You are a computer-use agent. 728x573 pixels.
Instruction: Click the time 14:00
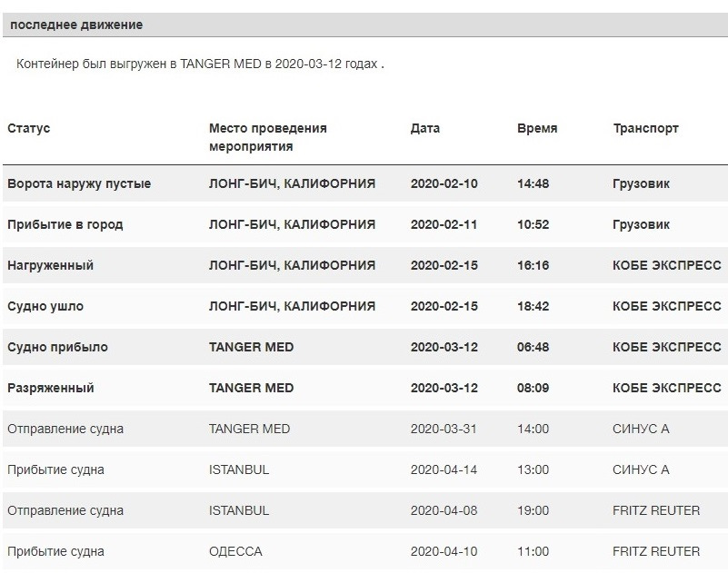click(533, 429)
